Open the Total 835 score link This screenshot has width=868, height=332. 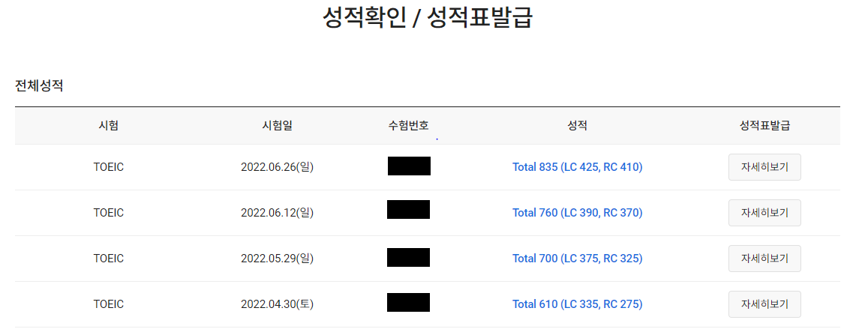(578, 167)
